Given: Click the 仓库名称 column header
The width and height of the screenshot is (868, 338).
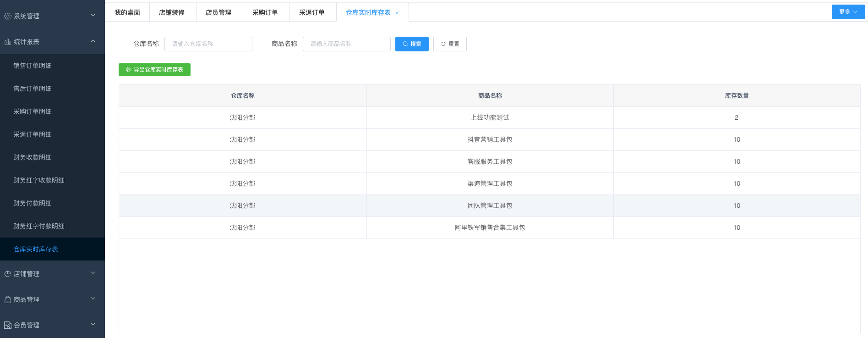Looking at the screenshot, I should point(243,96).
